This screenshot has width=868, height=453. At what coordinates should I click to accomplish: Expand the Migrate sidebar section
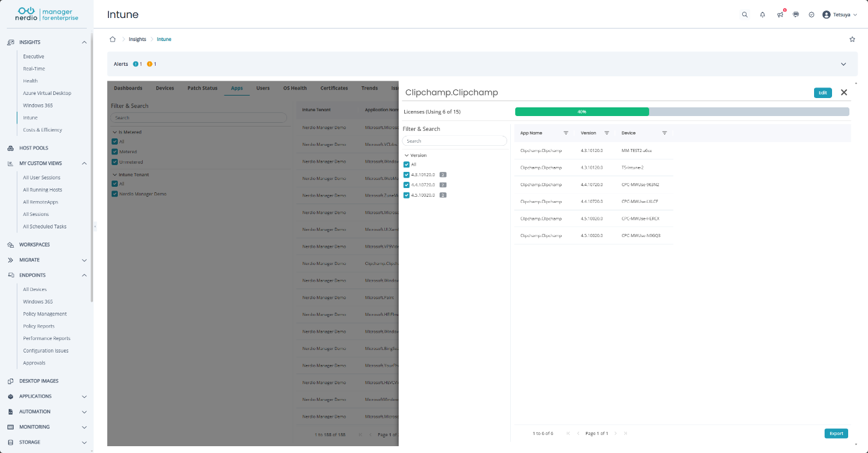coord(84,260)
